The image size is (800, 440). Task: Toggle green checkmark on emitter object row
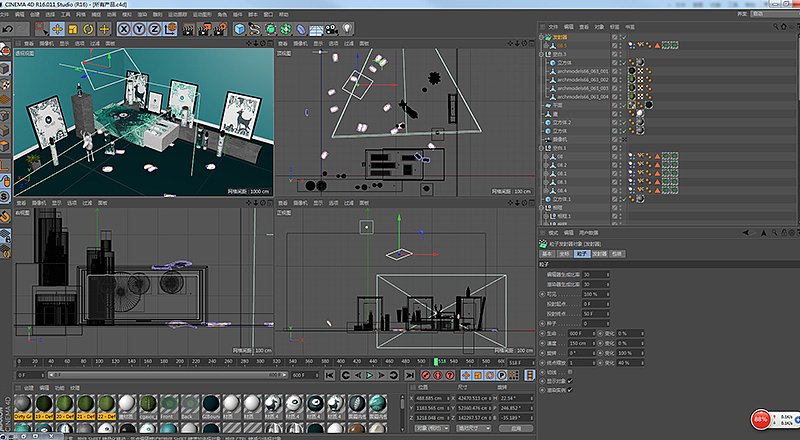624,37
